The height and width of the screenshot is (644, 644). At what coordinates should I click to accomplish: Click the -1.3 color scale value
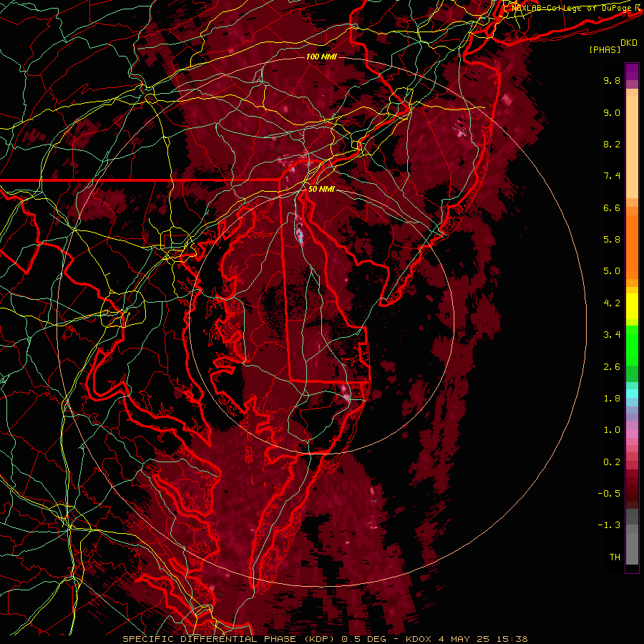point(609,525)
